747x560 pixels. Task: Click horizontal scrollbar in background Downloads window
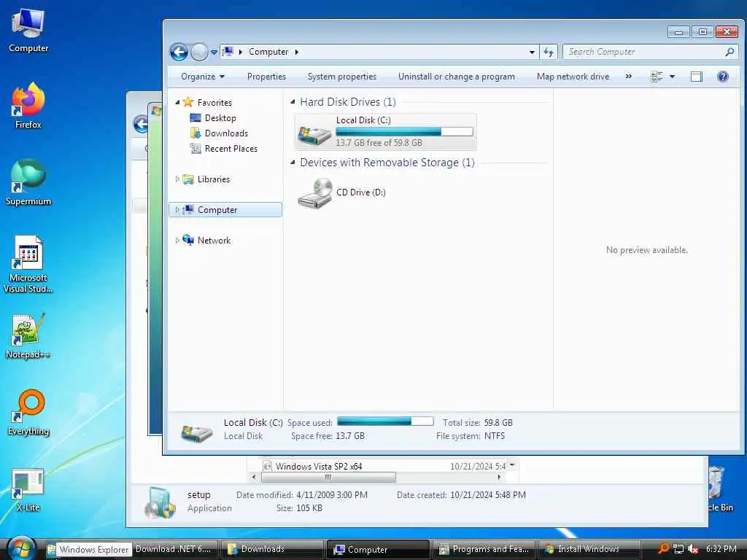point(328,477)
